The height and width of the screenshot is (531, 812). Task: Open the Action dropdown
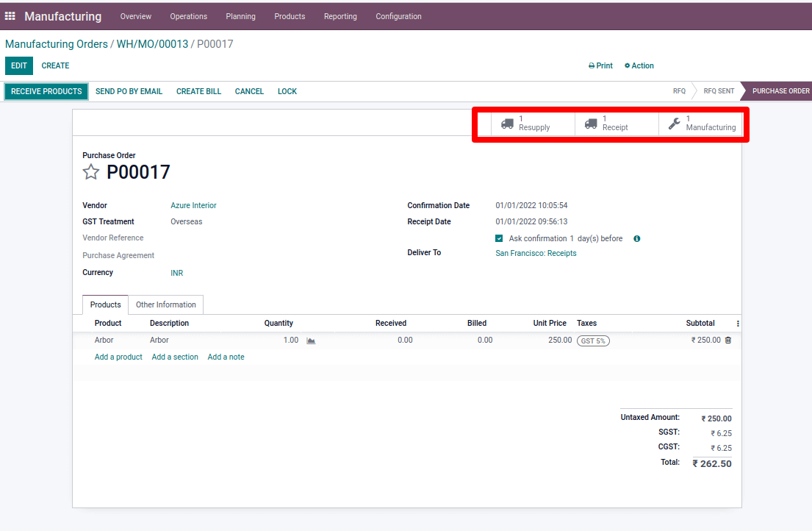[x=639, y=65]
